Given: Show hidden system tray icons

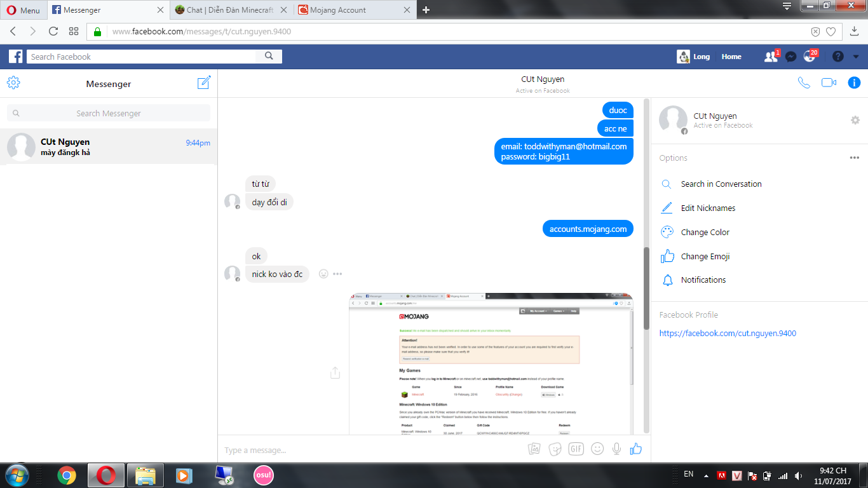Looking at the screenshot, I should 705,475.
